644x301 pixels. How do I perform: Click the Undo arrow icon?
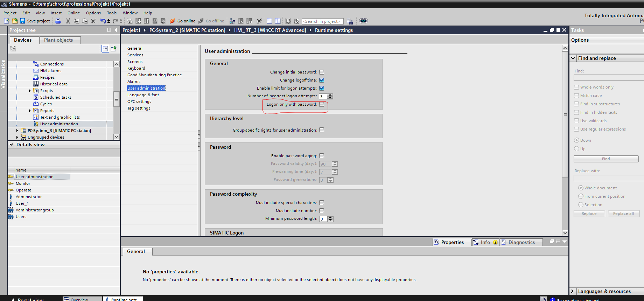click(103, 21)
